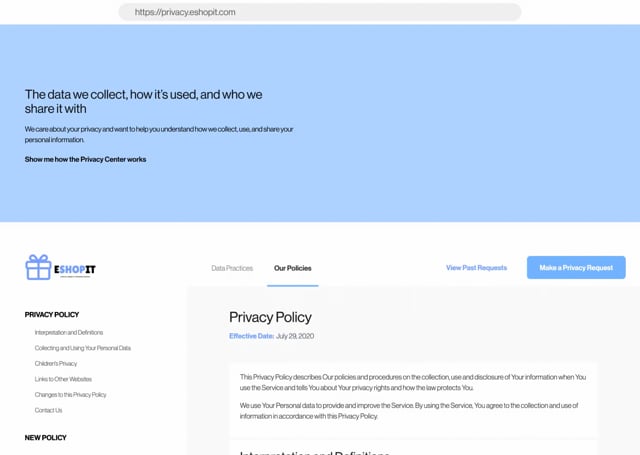Click Make a Privacy Request button
Screen dimensions: 640x455
(x=576, y=268)
